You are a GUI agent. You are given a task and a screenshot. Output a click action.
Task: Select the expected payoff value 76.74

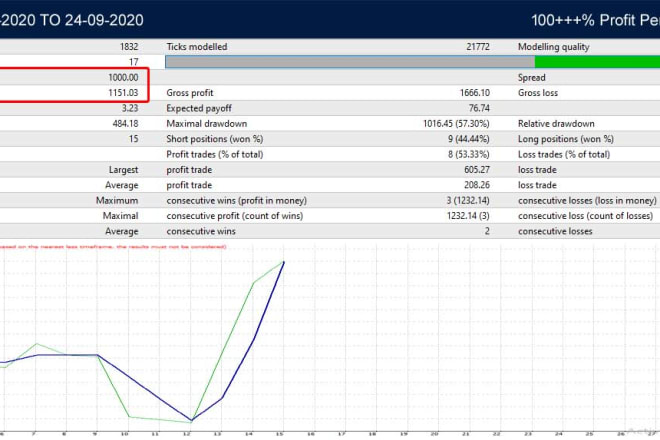[x=479, y=108]
